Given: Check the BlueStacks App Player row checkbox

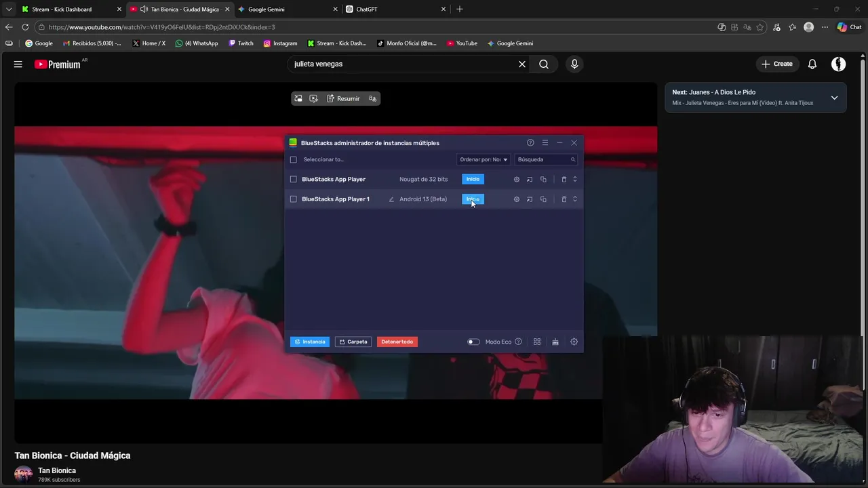Looking at the screenshot, I should [294, 180].
